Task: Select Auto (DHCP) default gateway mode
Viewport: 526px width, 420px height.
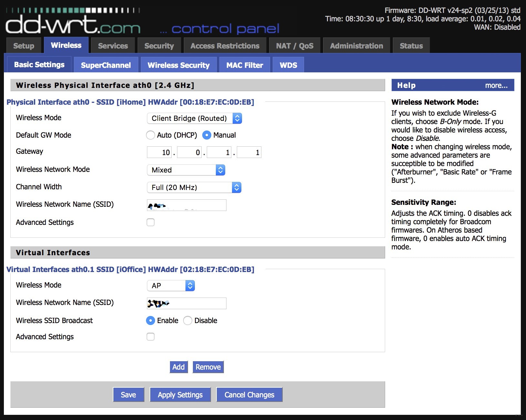Action: 151,135
